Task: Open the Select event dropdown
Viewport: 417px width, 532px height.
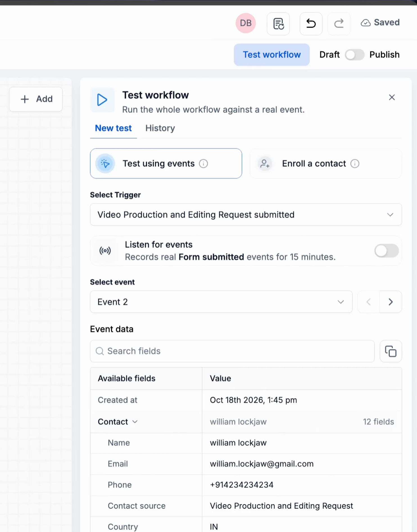Action: (x=221, y=302)
